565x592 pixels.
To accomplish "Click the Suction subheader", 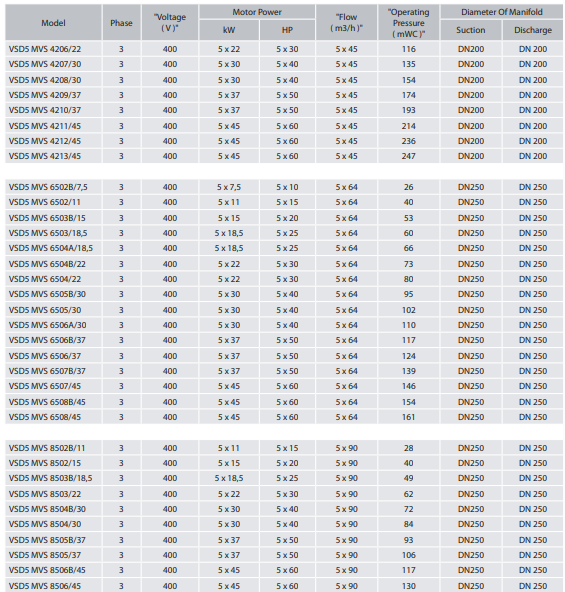I will tap(471, 30).
